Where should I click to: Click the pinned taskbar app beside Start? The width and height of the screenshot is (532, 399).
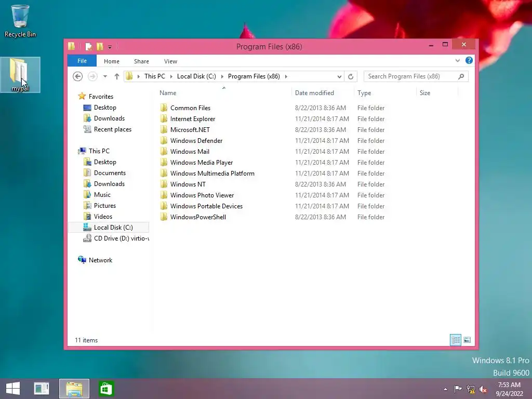click(42, 389)
